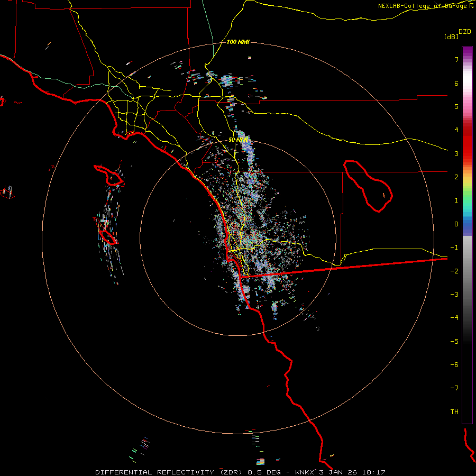Click the "0.5 DEG" elevation text
The width and height of the screenshot is (476, 476).
(x=264, y=472)
